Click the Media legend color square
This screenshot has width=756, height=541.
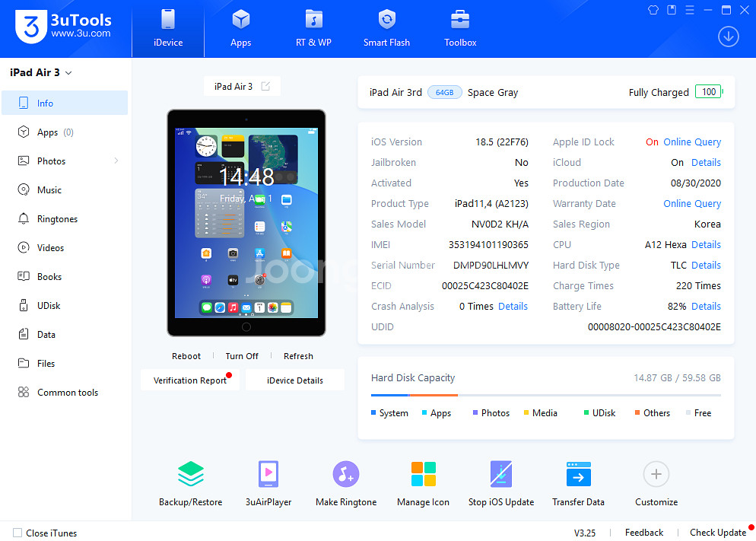click(x=526, y=412)
